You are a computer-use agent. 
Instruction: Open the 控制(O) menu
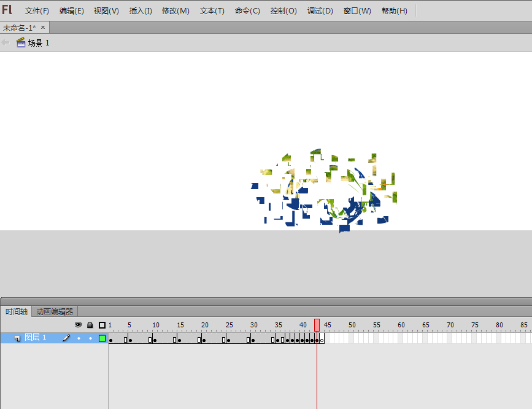tap(283, 11)
